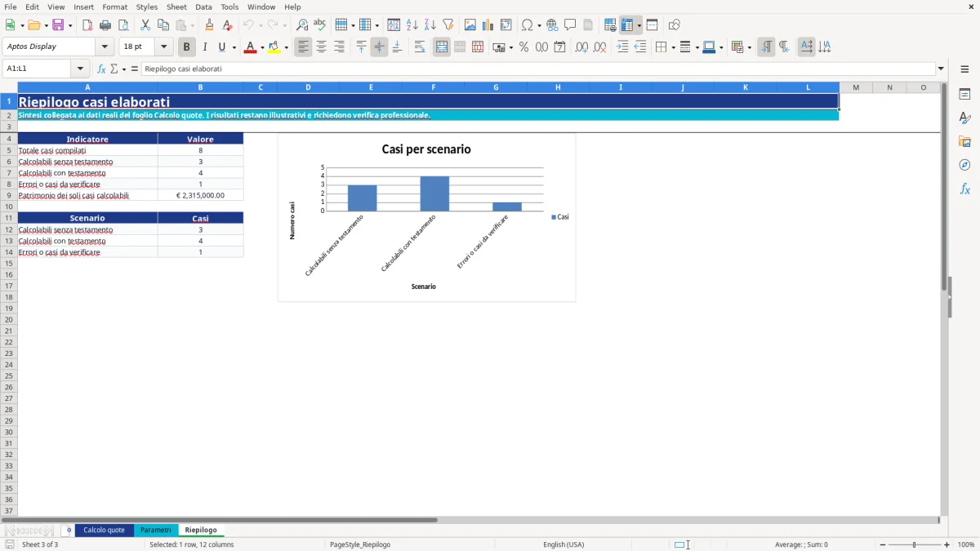Switch to the Parametri sheet tab
Viewport: 980px width, 551px height.
[x=155, y=531]
